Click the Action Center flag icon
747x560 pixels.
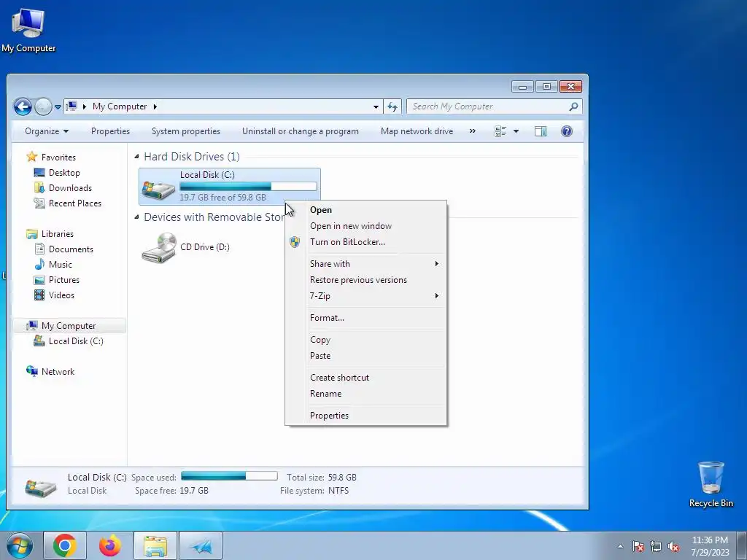coord(638,546)
